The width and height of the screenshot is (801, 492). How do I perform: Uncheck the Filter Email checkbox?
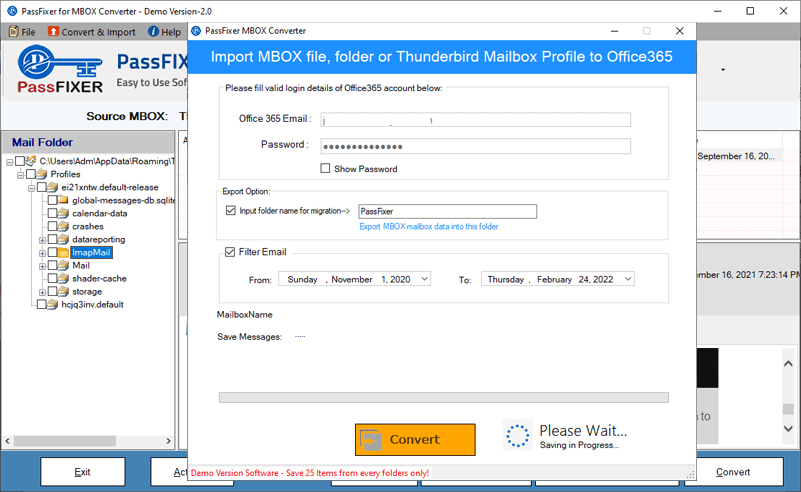pos(230,252)
